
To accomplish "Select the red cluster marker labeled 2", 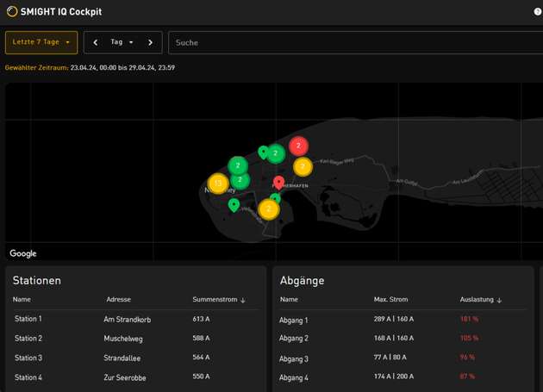I will tap(298, 146).
